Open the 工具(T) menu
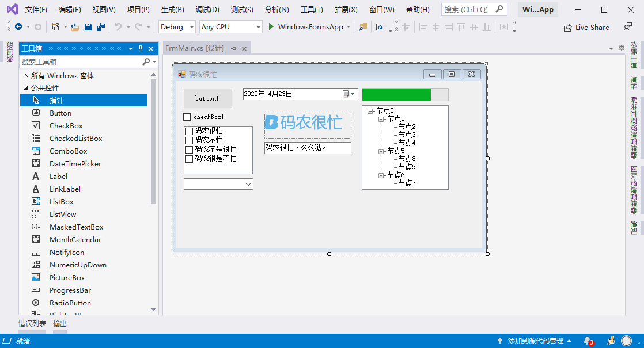 [x=312, y=9]
